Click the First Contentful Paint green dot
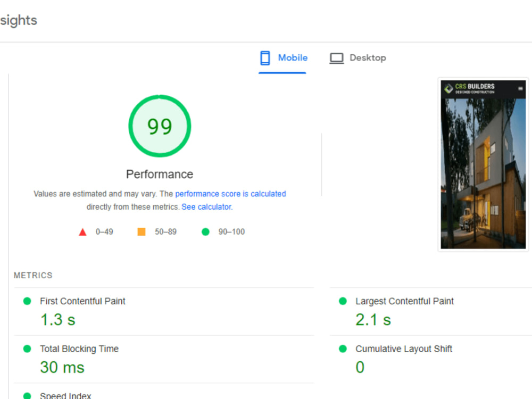This screenshot has height=399, width=532. pyautogui.click(x=27, y=301)
